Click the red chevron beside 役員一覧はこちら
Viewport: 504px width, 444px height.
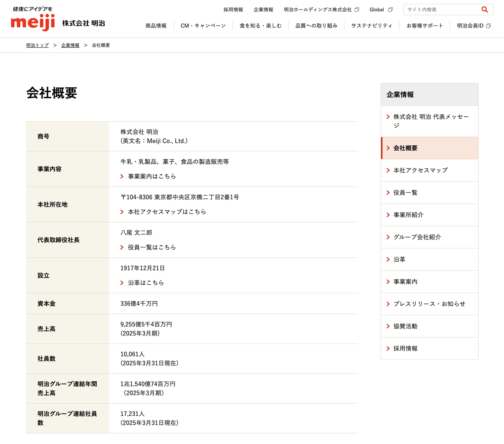coord(122,248)
